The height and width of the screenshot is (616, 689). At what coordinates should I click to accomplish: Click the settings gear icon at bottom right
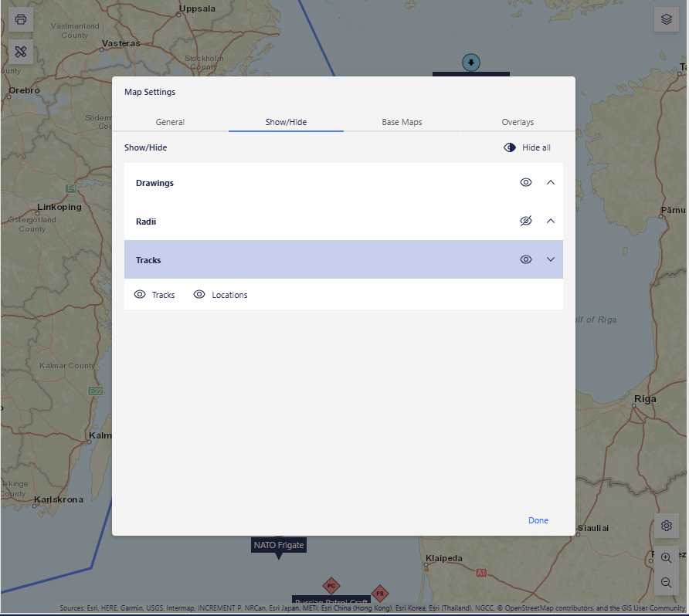[666, 526]
